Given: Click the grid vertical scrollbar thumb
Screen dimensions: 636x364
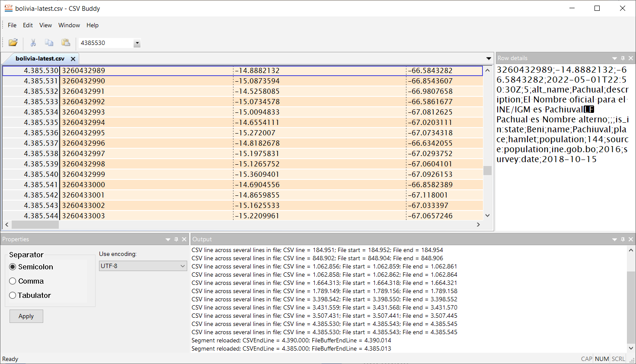Looking at the screenshot, I should click(x=487, y=170).
